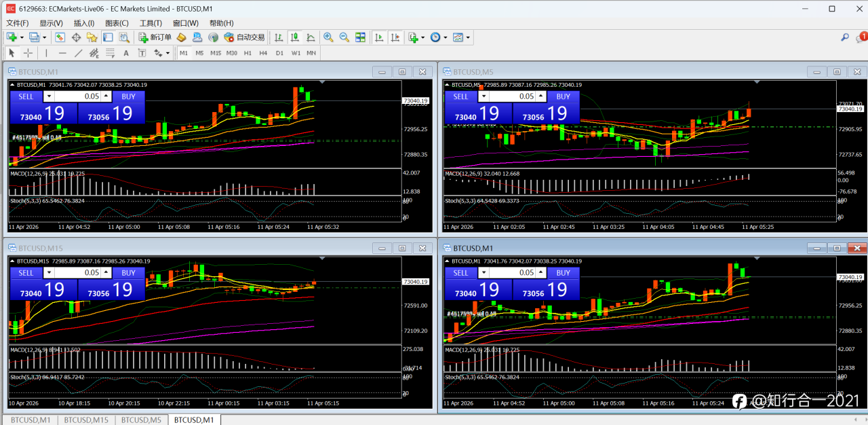The width and height of the screenshot is (868, 425).
Task: Open the 显示(V) menu
Action: pos(51,23)
